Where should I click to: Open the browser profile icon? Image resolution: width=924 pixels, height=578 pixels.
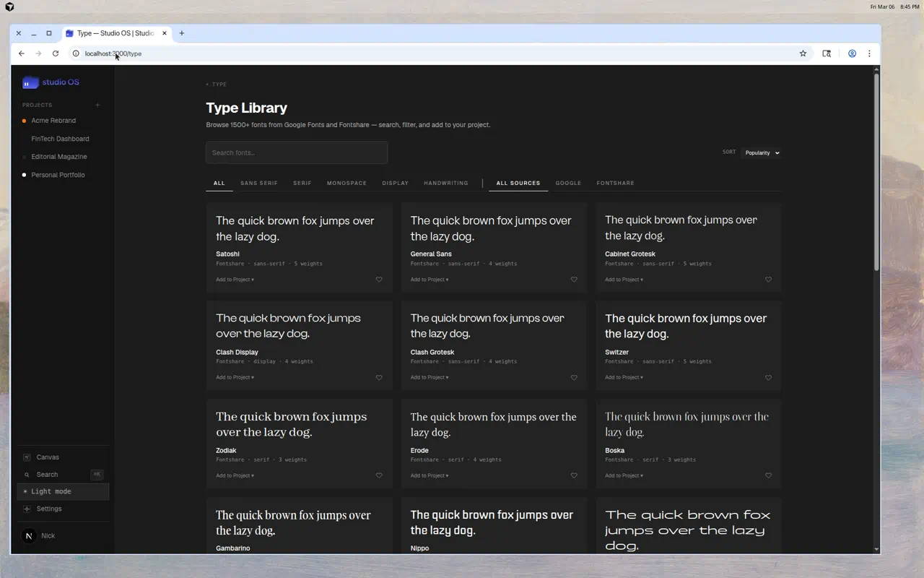pos(852,53)
